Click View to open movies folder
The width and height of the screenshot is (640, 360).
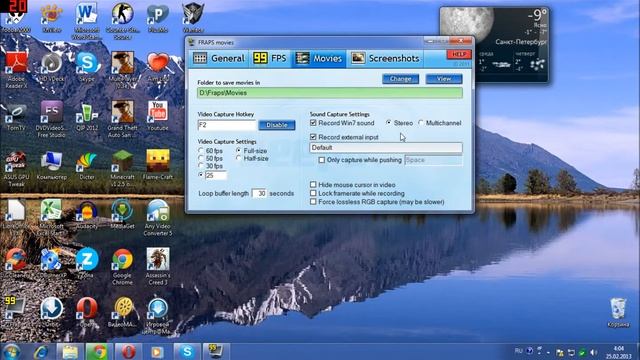pos(444,79)
